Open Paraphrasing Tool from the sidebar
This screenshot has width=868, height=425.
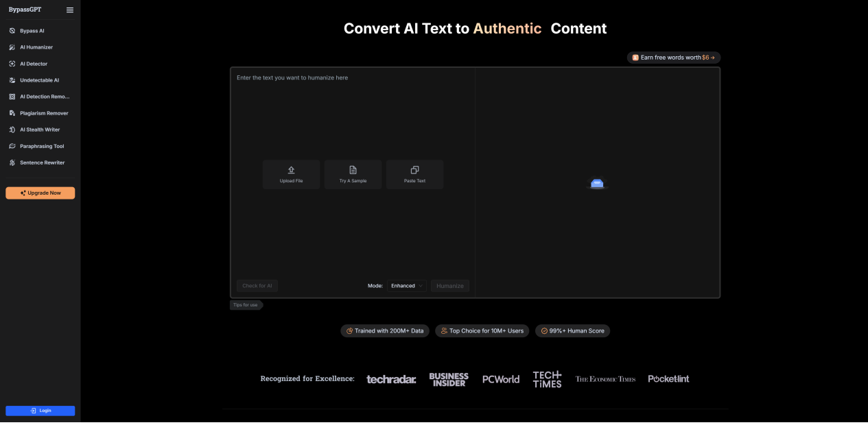pyautogui.click(x=40, y=146)
